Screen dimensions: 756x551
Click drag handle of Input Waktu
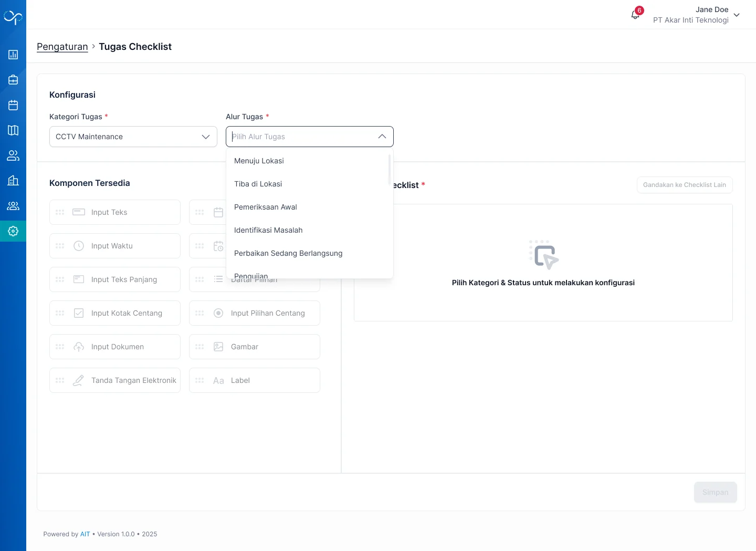click(x=60, y=246)
